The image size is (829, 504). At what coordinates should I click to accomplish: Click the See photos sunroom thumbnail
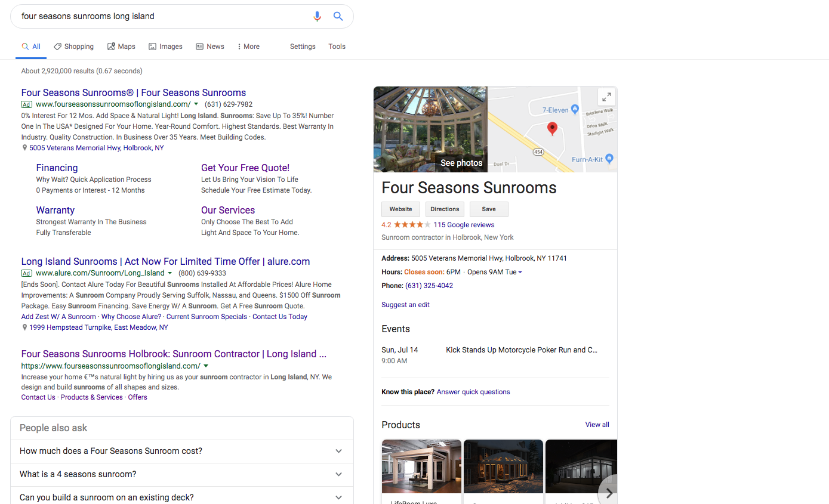click(430, 129)
